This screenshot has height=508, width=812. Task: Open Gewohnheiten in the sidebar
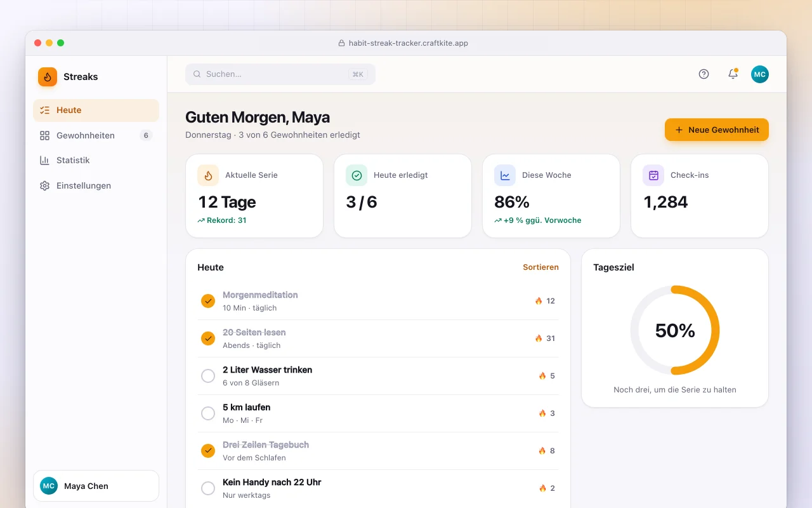pyautogui.click(x=96, y=135)
